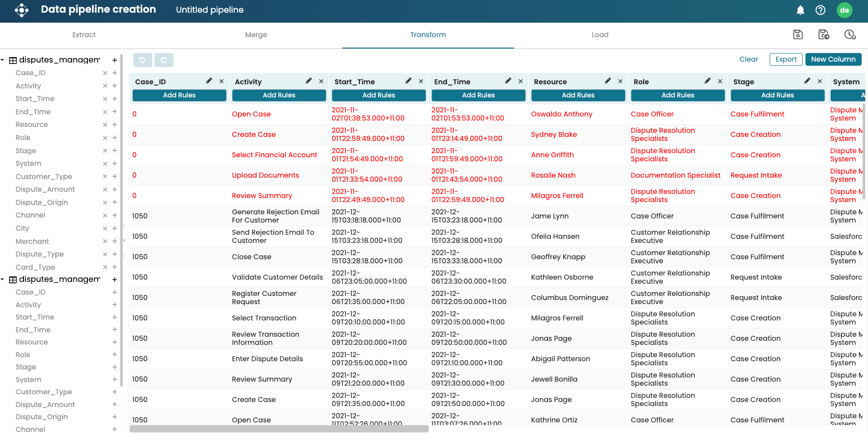Click the schedule clock icon
The image size is (868, 436).
point(850,34)
